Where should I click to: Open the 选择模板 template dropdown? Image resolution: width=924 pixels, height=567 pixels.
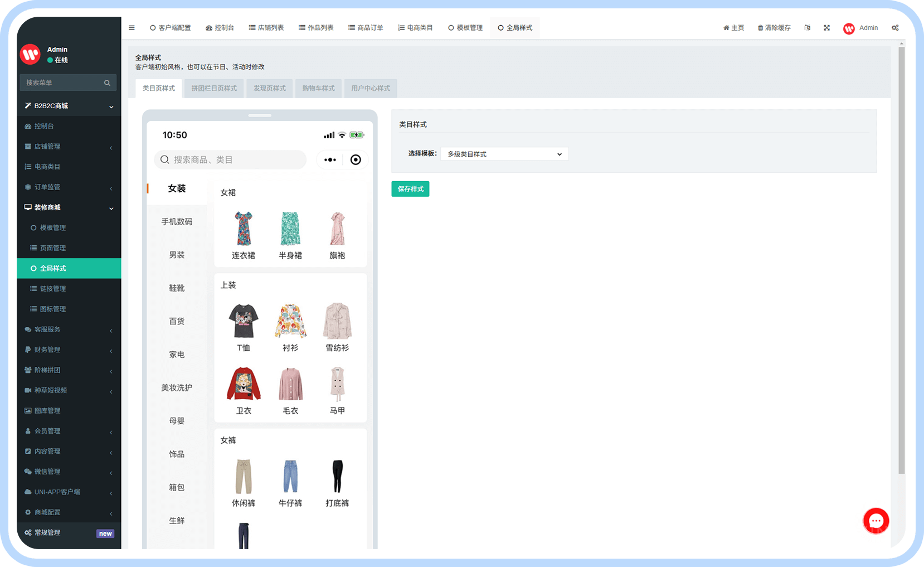click(504, 154)
